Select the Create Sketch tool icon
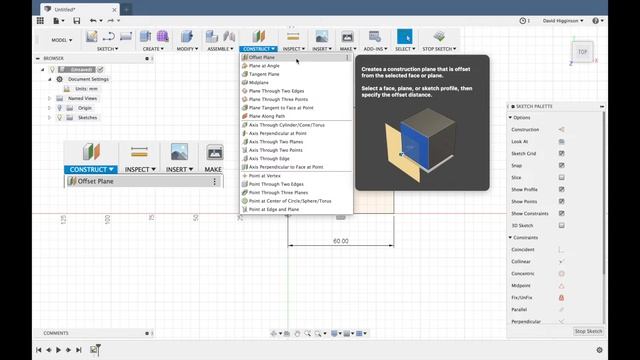The image size is (640, 360). click(91, 37)
